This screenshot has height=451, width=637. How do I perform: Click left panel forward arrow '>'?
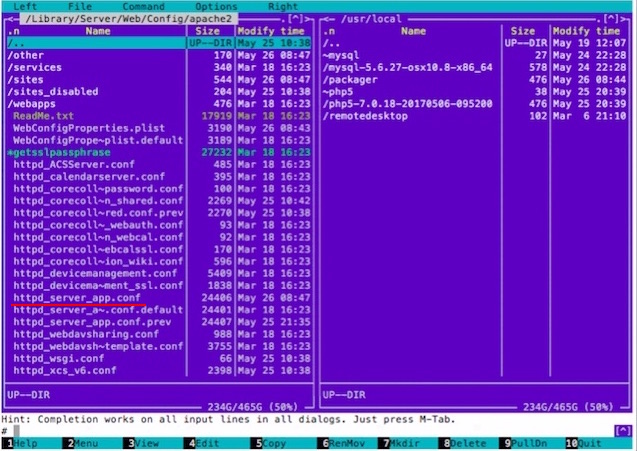coord(307,19)
